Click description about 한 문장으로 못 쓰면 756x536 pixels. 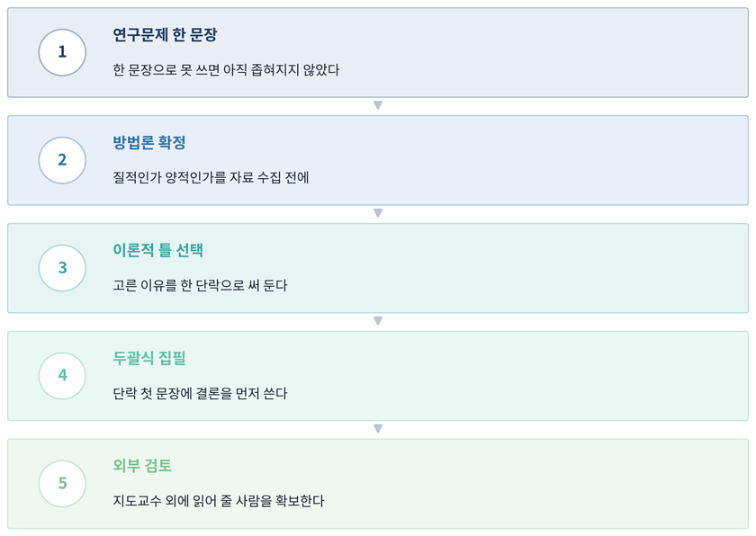[x=226, y=70]
